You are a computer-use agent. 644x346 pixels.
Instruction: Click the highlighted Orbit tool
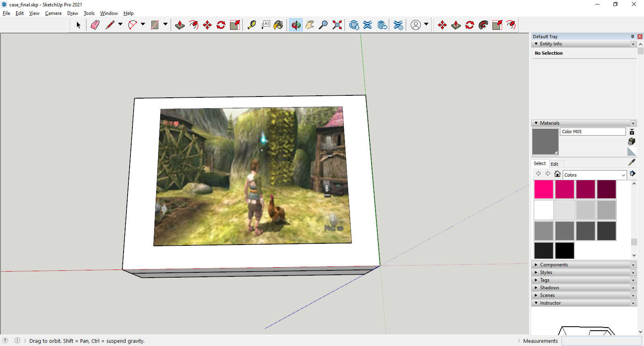[x=296, y=25]
